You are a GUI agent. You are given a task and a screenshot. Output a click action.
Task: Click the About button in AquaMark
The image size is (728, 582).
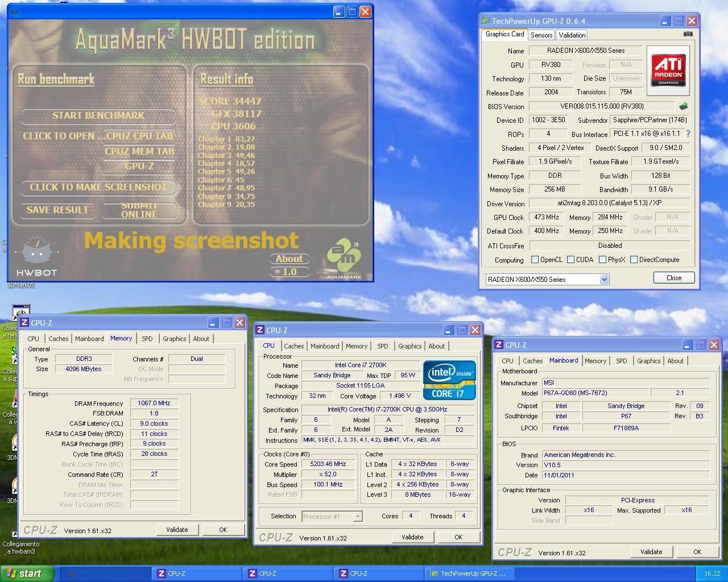point(289,259)
